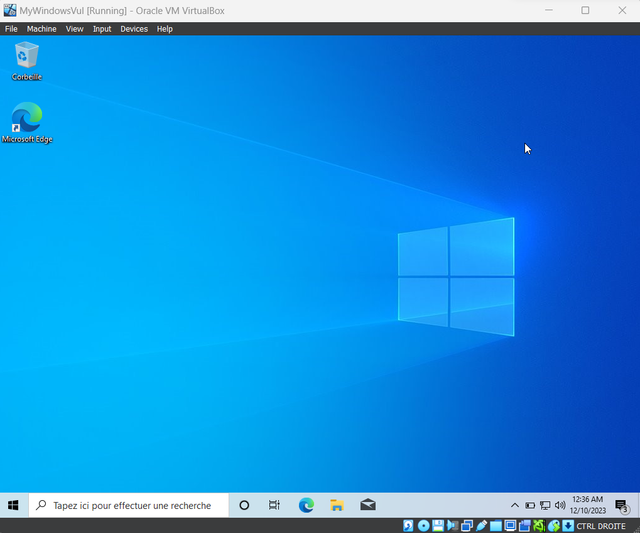This screenshot has width=640, height=533.
Task: Click the display settings status icon
Action: click(510, 526)
